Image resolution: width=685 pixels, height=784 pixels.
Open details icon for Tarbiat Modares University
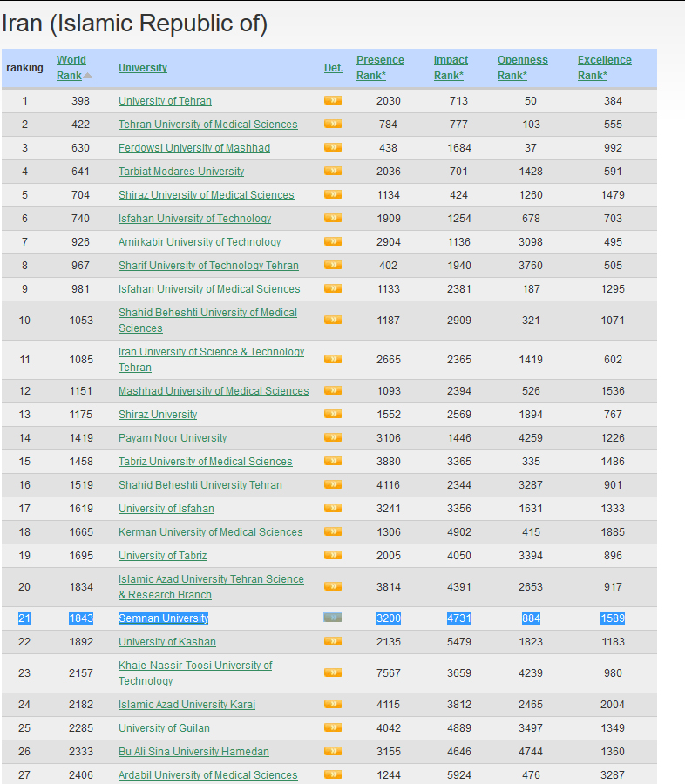click(333, 171)
